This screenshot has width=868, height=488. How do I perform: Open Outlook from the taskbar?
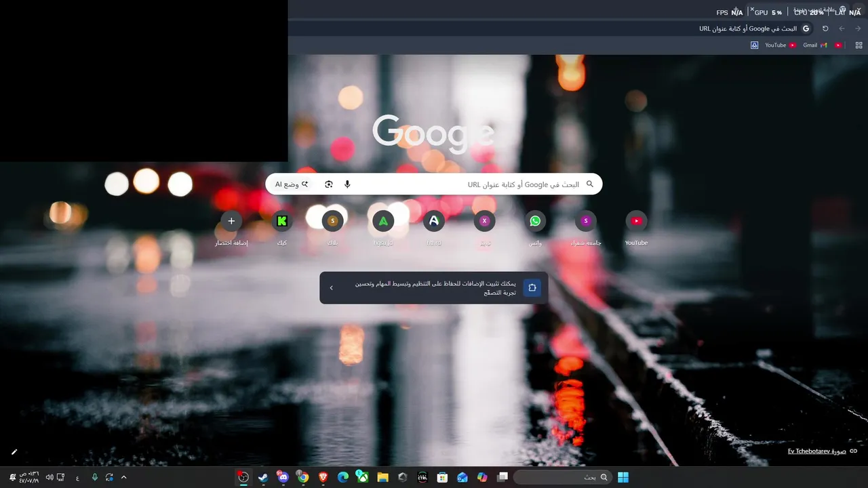[462, 477]
